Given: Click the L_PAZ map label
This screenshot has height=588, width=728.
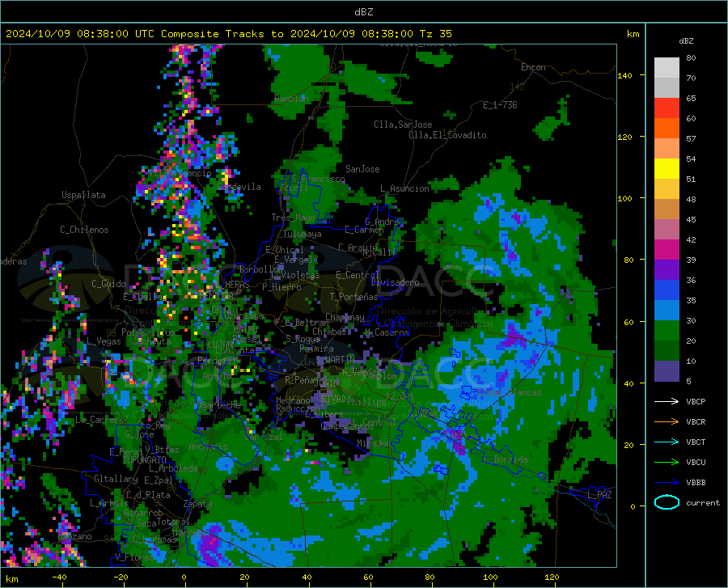Looking at the screenshot, I should pyautogui.click(x=599, y=495).
